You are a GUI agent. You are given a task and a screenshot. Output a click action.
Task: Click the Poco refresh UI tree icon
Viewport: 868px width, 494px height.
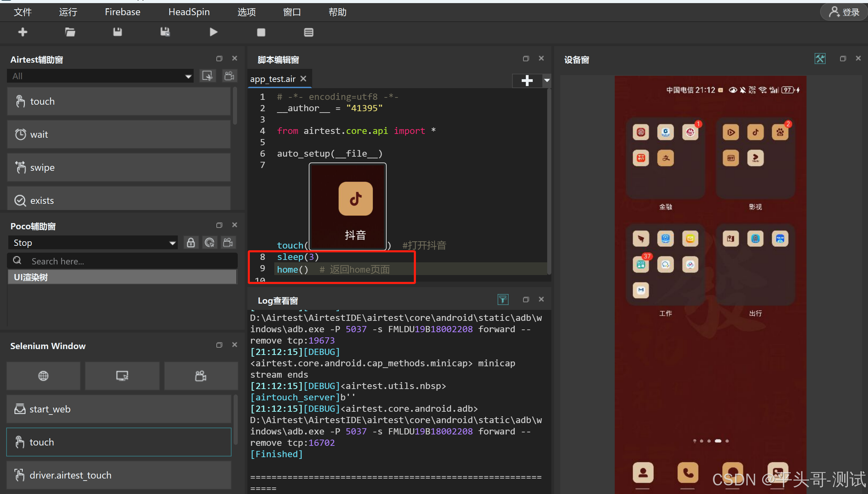(209, 243)
